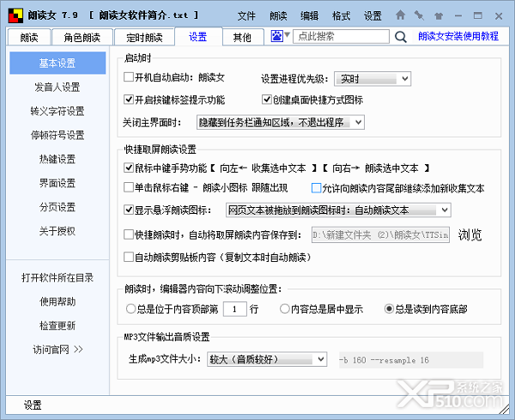The height and width of the screenshot is (420, 515).
Task: Open 悬浮朗读图标 behavior dropdown
Action: (338, 210)
